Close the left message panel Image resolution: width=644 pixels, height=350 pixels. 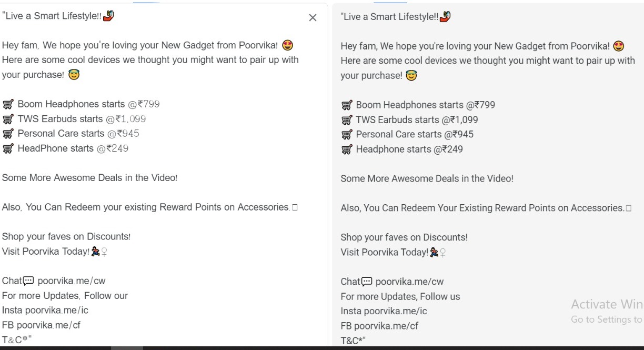[x=313, y=18]
